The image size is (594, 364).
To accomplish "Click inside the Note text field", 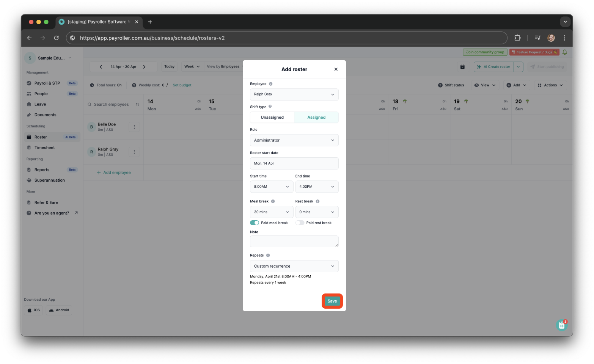I will click(x=294, y=241).
